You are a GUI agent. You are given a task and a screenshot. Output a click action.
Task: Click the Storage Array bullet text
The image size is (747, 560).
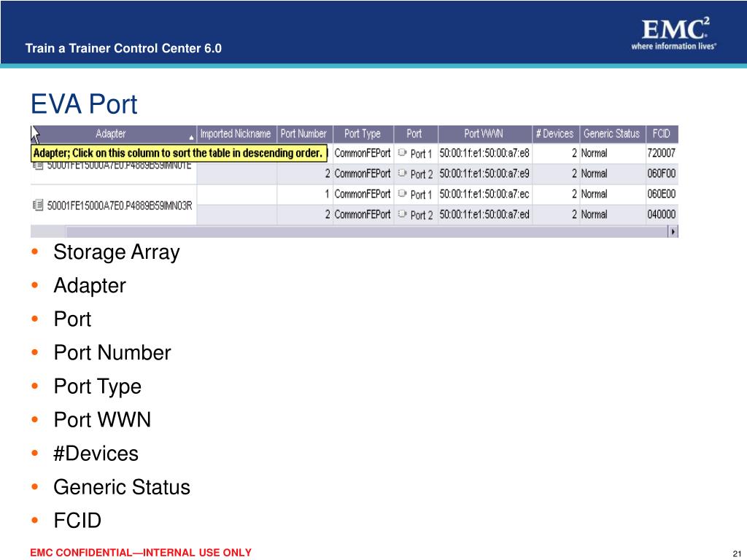click(117, 253)
